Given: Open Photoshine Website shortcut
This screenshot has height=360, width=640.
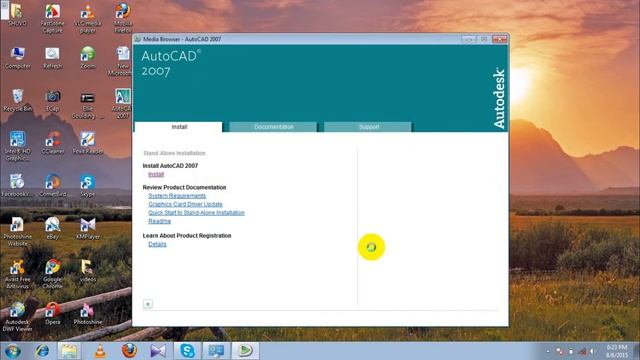Looking at the screenshot, I should click(x=17, y=232).
